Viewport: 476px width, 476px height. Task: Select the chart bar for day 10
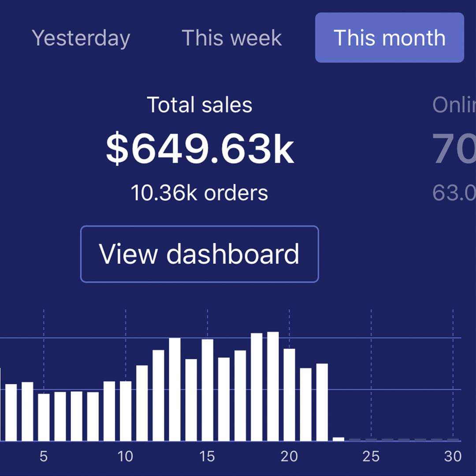click(126, 411)
